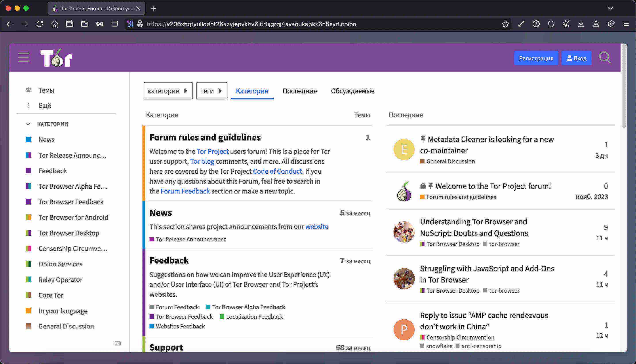Collapse the КАТЕГОРИИ sidebar section
The width and height of the screenshot is (636, 364).
pos(47,124)
